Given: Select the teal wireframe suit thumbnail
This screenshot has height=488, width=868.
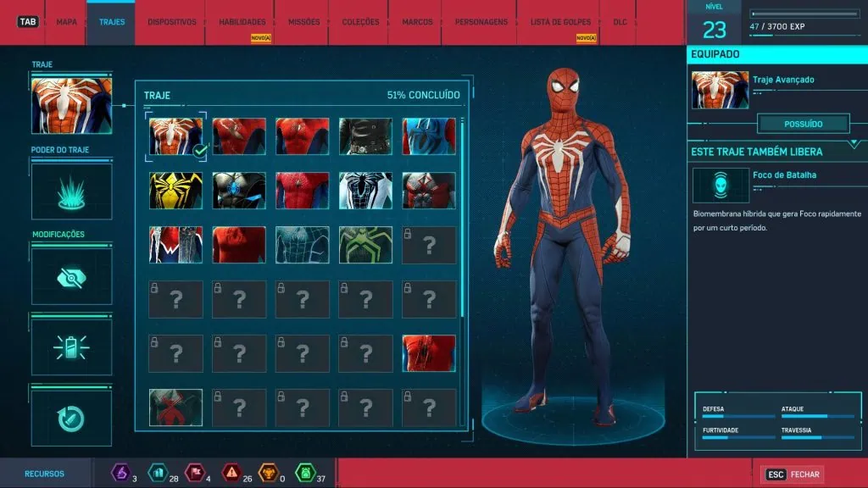Looking at the screenshot, I should pyautogui.click(x=303, y=245).
